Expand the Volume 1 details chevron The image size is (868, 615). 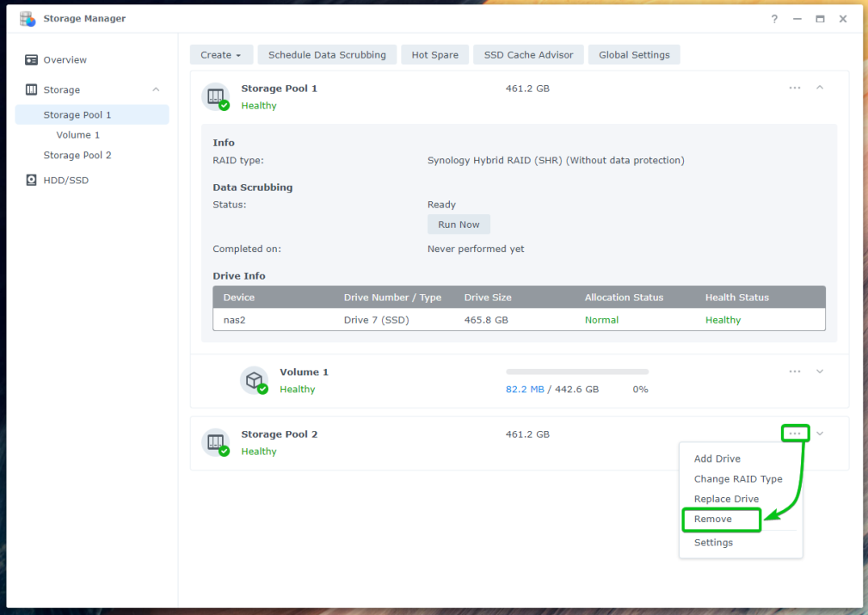pyautogui.click(x=820, y=372)
